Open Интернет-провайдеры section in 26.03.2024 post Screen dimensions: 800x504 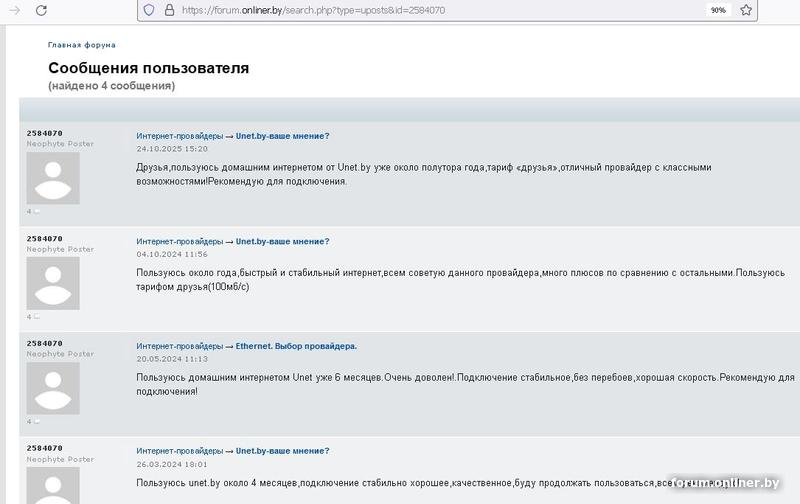pyautogui.click(x=180, y=451)
